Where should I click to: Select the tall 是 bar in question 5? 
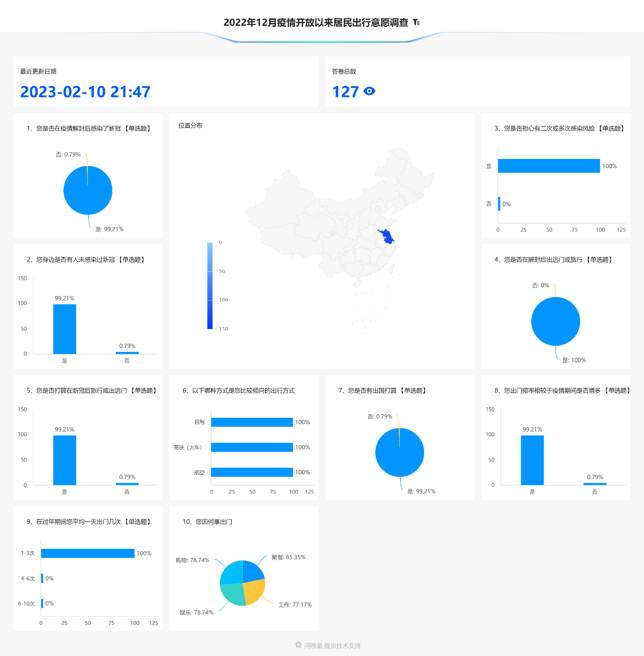(x=65, y=460)
